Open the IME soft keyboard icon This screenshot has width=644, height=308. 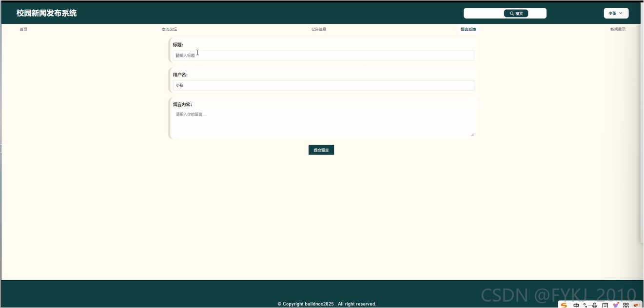click(x=605, y=305)
